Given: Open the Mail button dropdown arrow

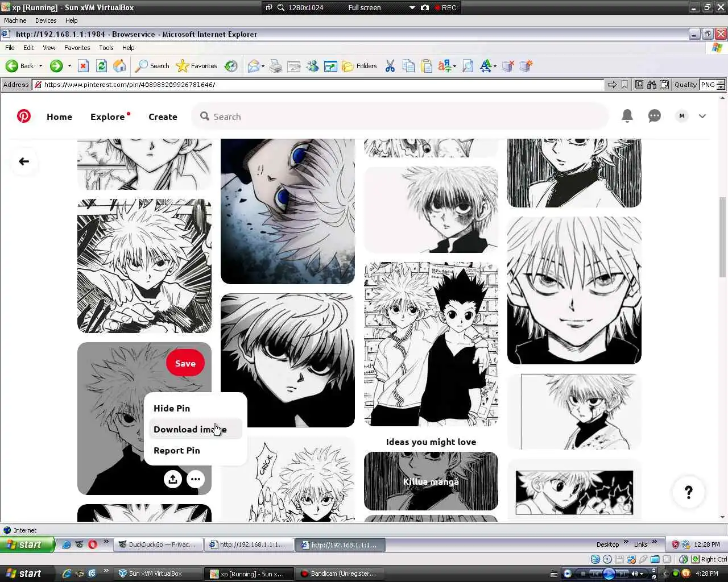Looking at the screenshot, I should (263, 66).
